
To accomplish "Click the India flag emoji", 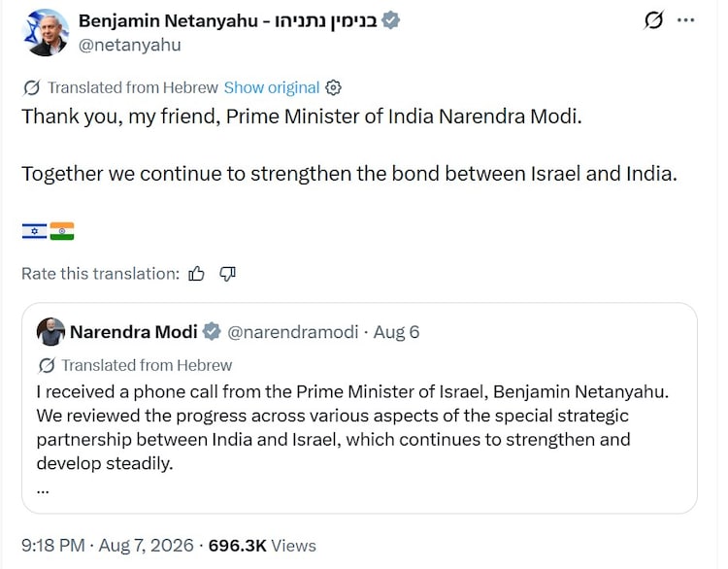I will [62, 231].
